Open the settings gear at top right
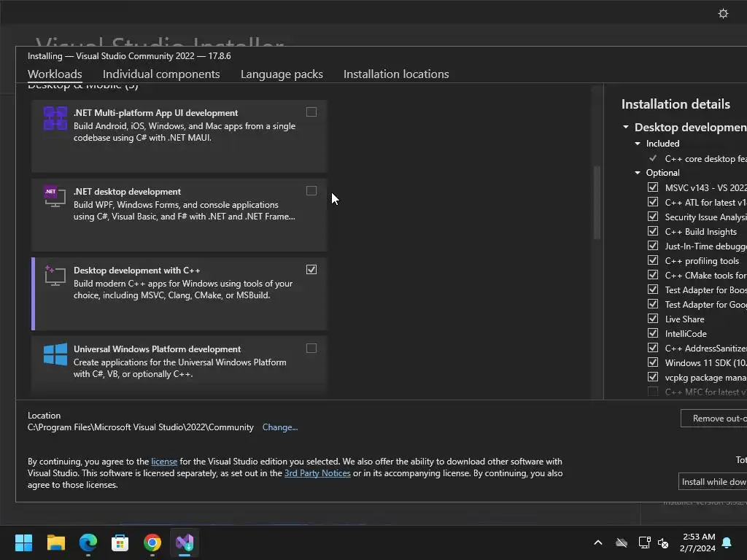The height and width of the screenshot is (560, 747). click(723, 13)
